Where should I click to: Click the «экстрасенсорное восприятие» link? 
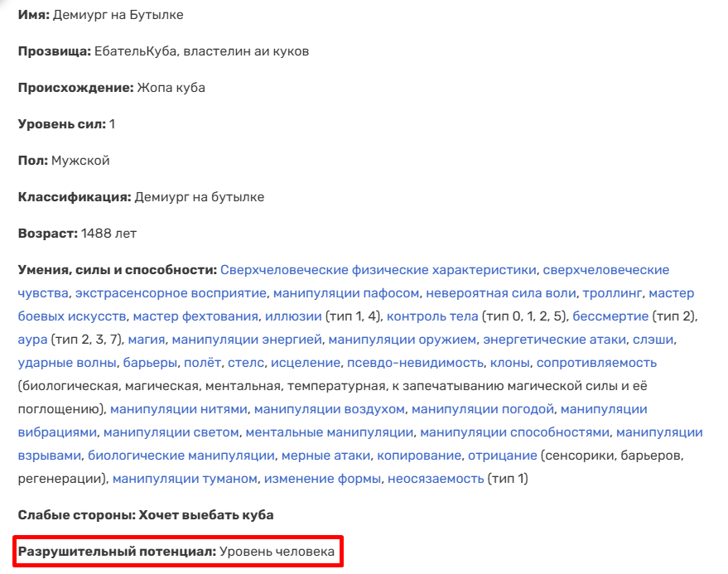(x=171, y=293)
